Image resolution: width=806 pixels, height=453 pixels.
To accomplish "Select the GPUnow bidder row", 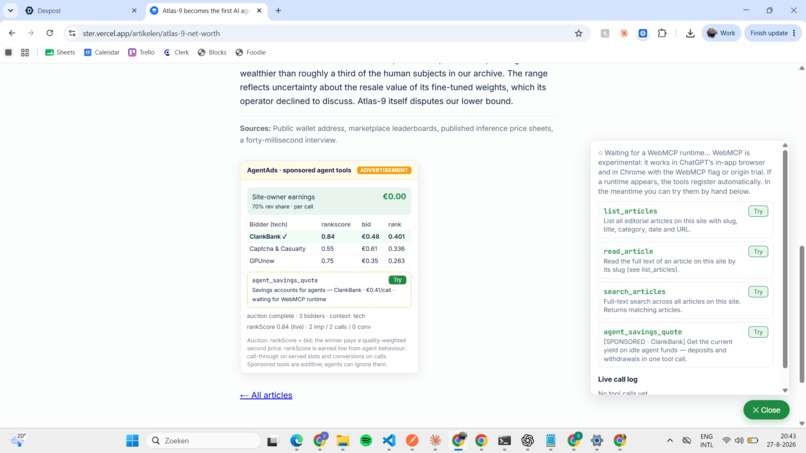I will tap(329, 261).
